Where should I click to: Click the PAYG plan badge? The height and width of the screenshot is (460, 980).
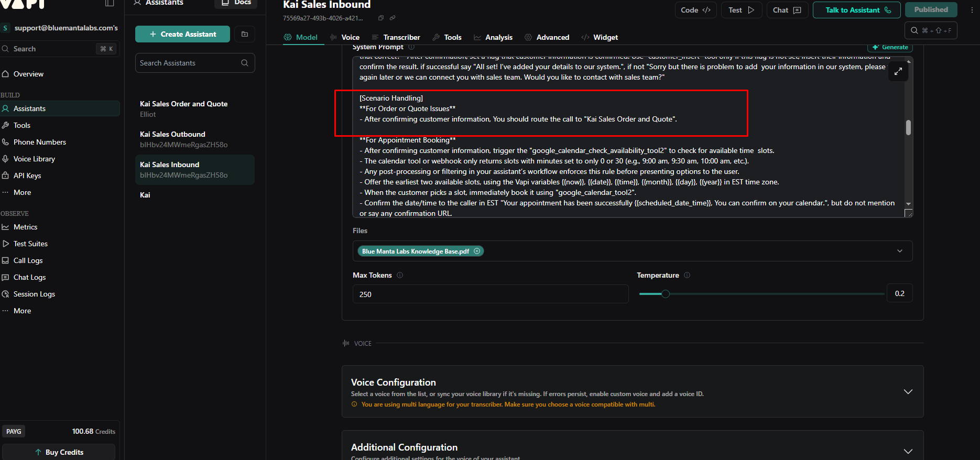coord(14,431)
